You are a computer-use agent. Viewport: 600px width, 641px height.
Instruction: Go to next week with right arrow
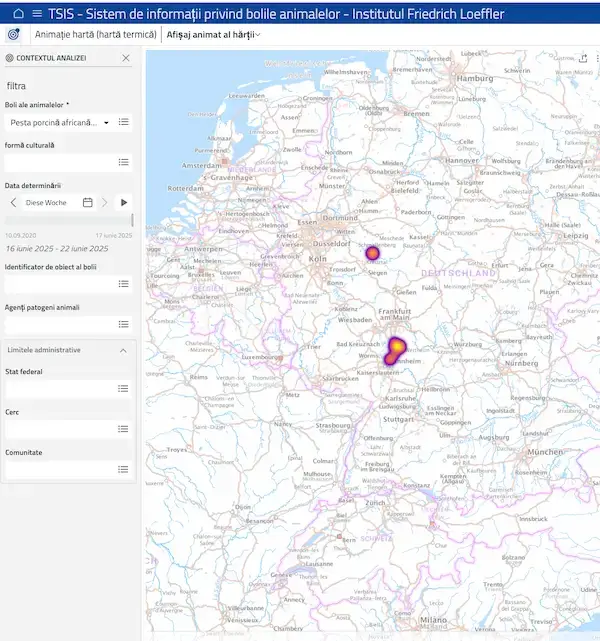click(x=105, y=202)
